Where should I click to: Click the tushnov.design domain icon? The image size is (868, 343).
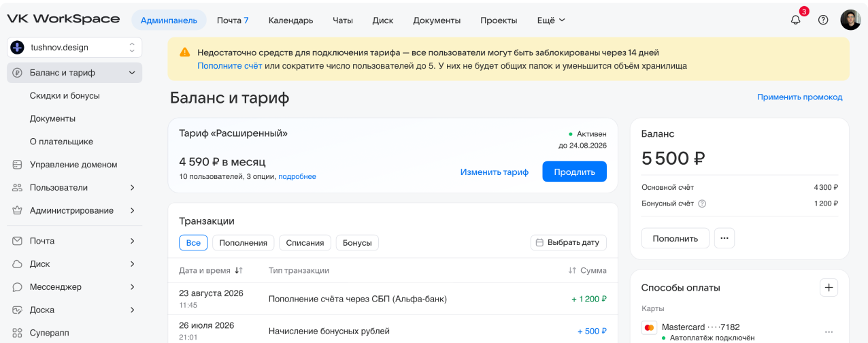[x=18, y=48]
